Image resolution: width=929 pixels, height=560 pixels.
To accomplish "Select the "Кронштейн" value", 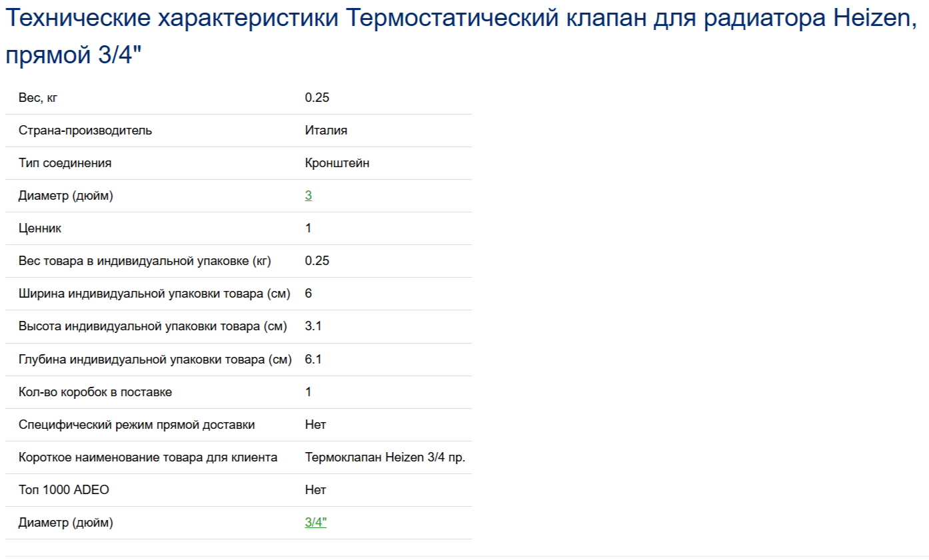I will pos(337,163).
